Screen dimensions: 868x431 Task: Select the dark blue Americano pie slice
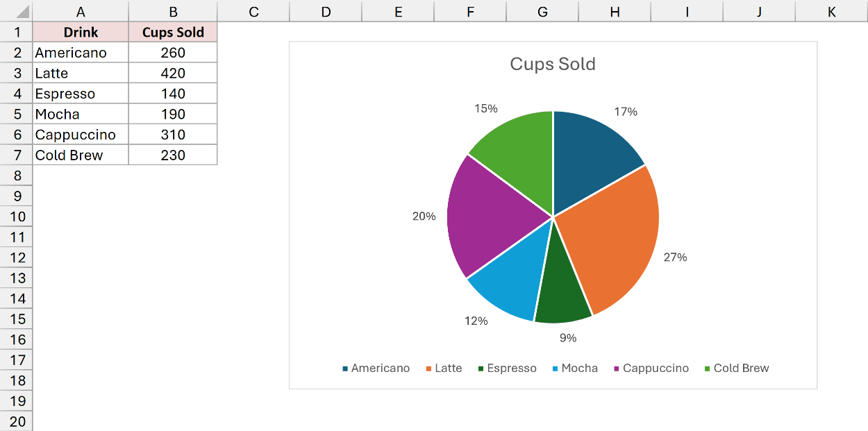coord(590,156)
